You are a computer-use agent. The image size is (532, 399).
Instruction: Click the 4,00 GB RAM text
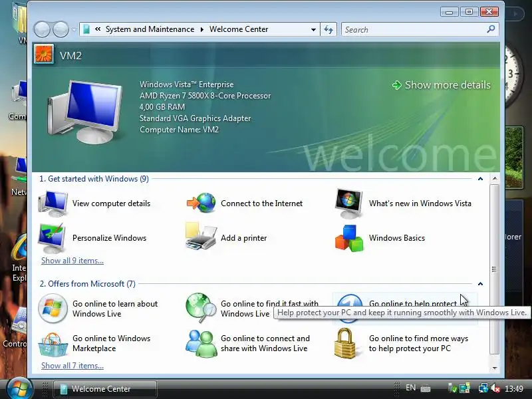click(x=162, y=107)
